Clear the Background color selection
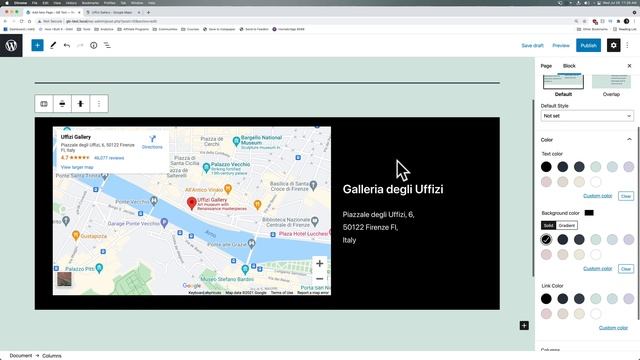 point(626,269)
